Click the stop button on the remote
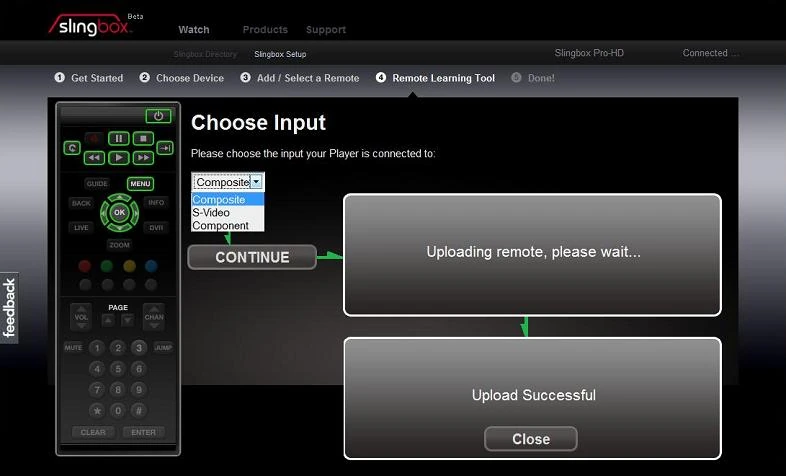The image size is (786, 476). 143,138
